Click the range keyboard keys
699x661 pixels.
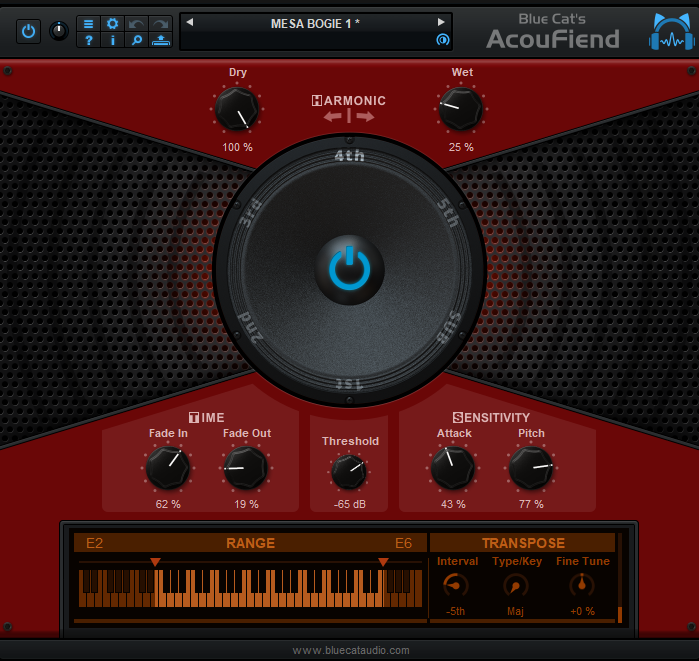[250, 588]
